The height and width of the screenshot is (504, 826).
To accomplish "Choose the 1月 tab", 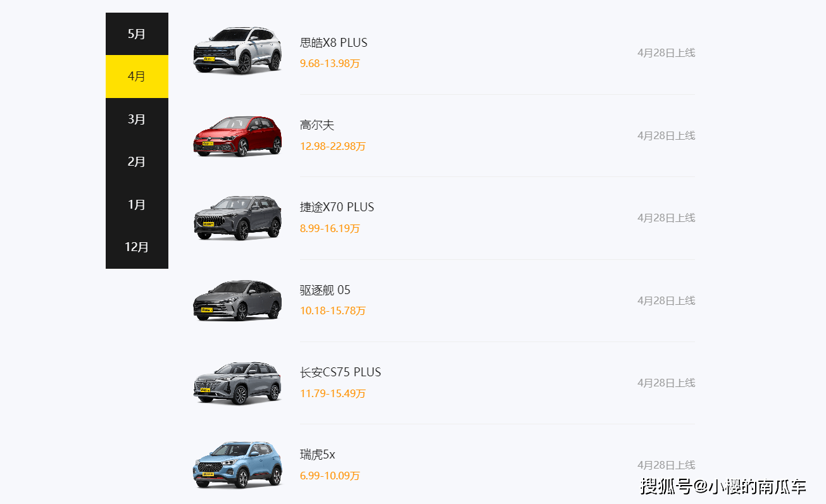I will click(x=137, y=204).
